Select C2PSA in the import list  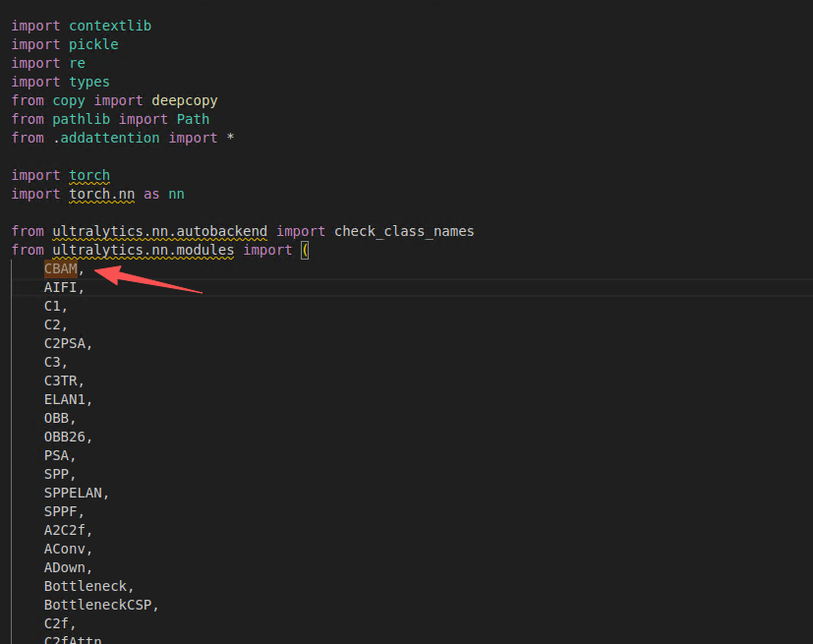point(65,343)
